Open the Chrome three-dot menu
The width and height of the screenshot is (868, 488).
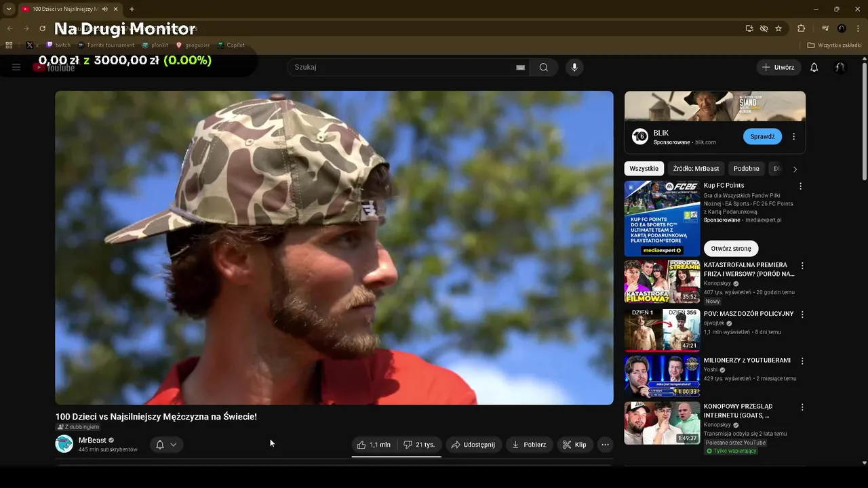coord(858,28)
